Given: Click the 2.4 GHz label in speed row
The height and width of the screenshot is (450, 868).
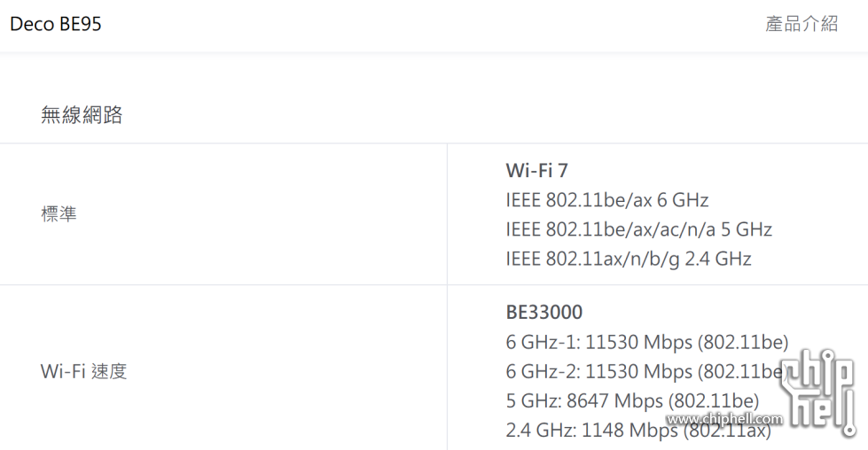Looking at the screenshot, I should (540, 431).
